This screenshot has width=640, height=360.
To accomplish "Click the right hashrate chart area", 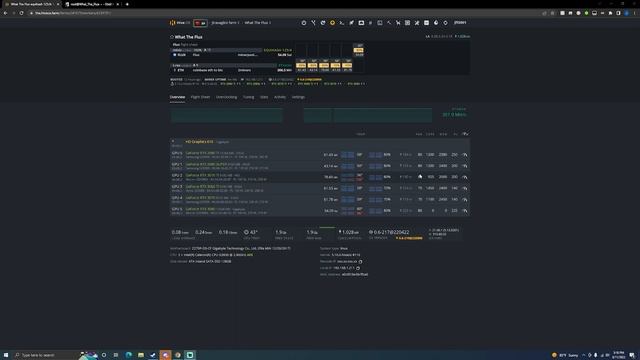I will (368, 115).
